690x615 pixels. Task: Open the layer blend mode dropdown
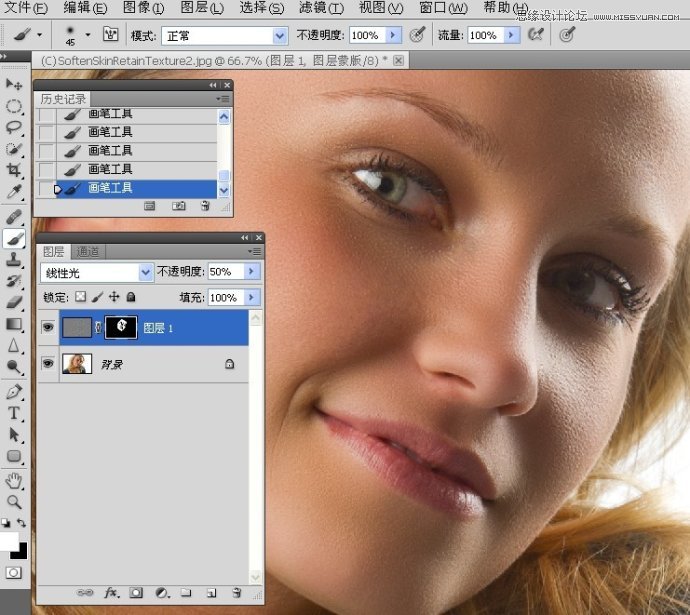pyautogui.click(x=147, y=272)
